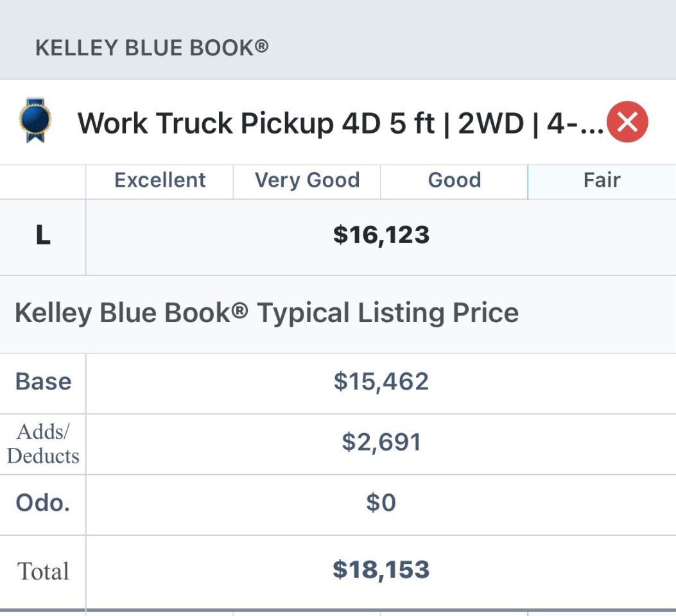Click the Total row label
The width and height of the screenshot is (676, 616).
[x=43, y=571]
